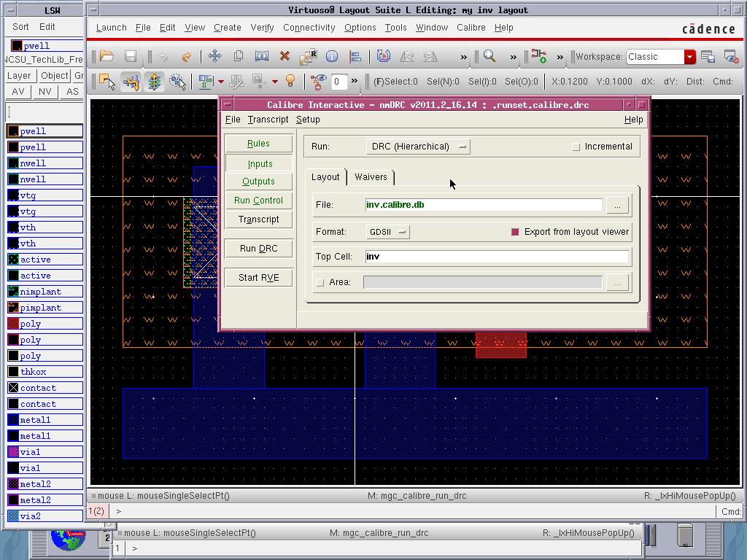Toggle the layer stack icon with arrows
This screenshot has width=747, height=560.
point(155,82)
